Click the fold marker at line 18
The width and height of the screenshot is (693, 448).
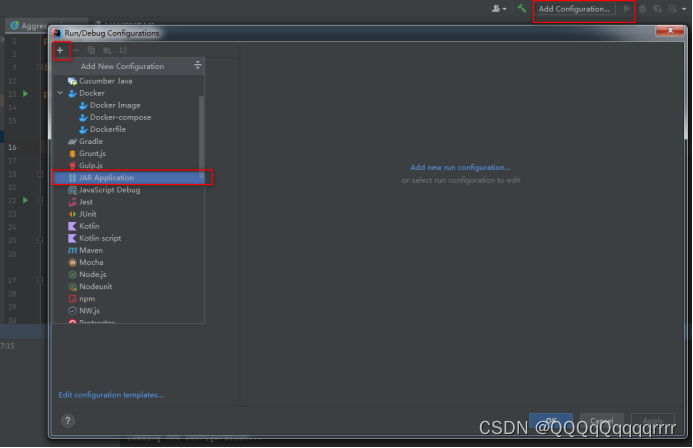click(x=40, y=174)
